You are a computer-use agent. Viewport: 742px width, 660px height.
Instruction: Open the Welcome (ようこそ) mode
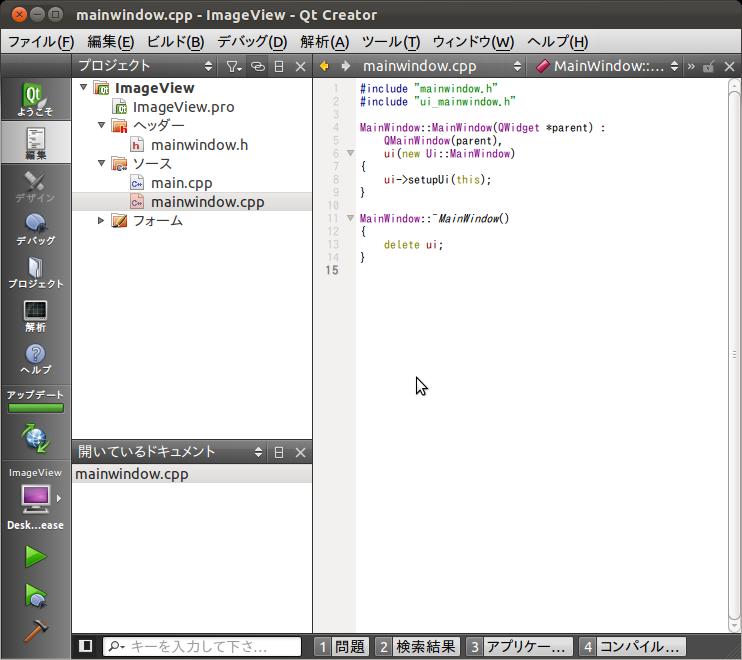pyautogui.click(x=35, y=99)
